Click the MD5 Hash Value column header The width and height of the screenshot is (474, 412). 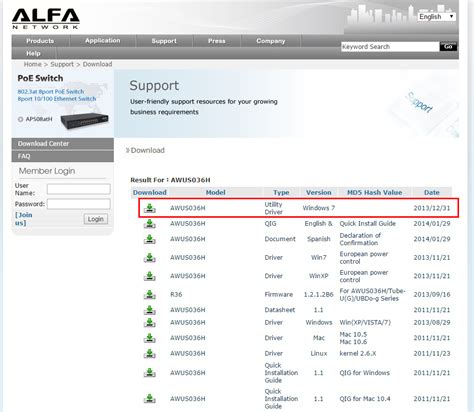pyautogui.click(x=375, y=192)
